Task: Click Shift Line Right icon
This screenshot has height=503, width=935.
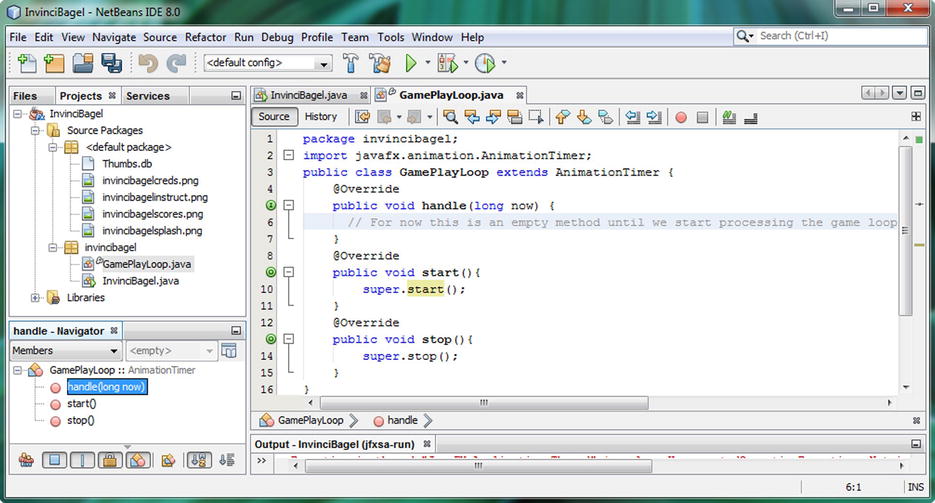Action: point(654,117)
